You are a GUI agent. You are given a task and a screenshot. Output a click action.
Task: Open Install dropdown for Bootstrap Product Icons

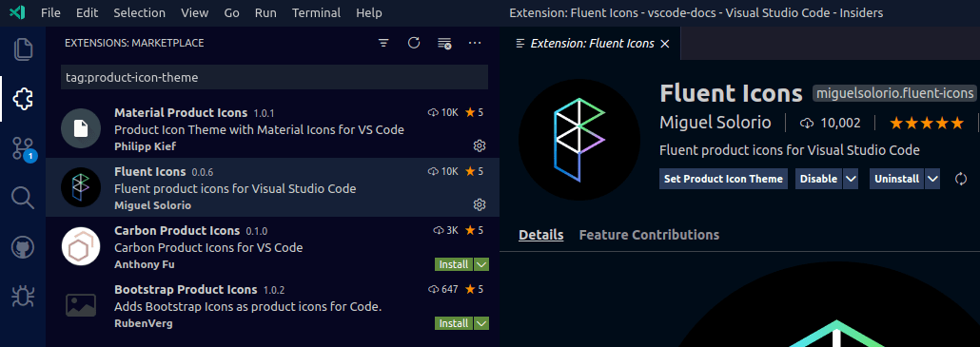(x=481, y=323)
